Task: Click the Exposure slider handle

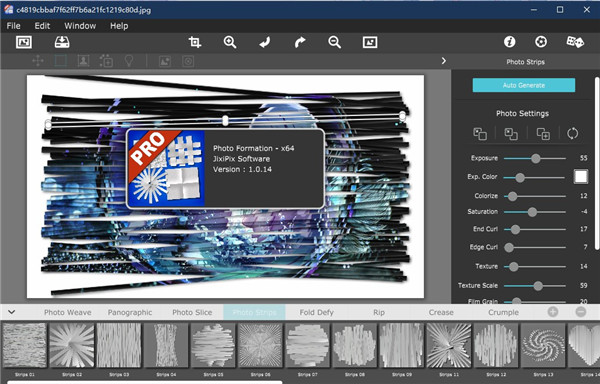Action: point(536,158)
